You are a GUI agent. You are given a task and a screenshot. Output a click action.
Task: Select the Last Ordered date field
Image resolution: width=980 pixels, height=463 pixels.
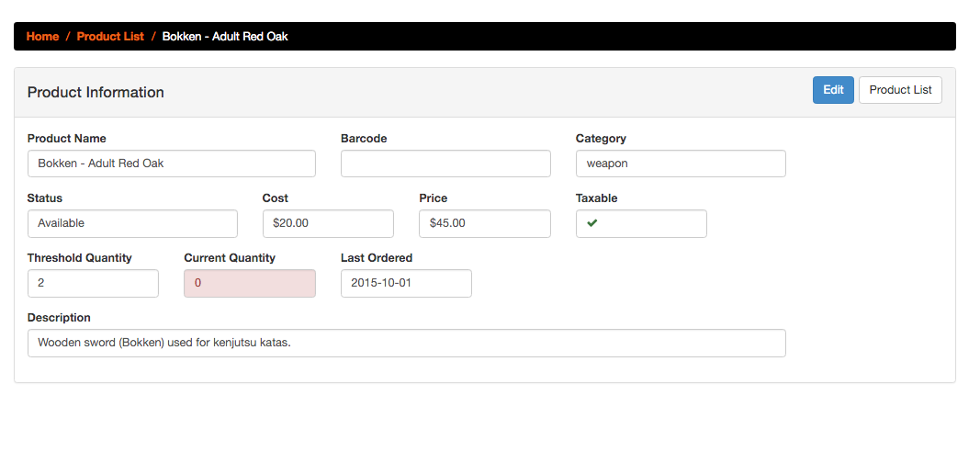pos(406,283)
